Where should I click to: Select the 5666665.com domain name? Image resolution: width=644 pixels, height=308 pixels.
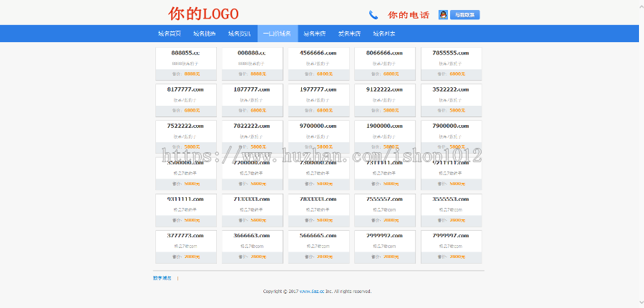click(318, 235)
